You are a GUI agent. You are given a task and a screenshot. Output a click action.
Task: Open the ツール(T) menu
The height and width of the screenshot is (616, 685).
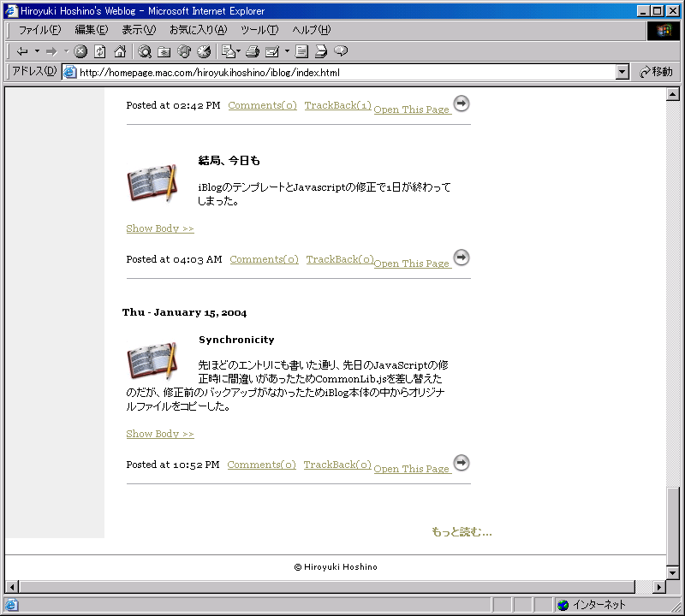pyautogui.click(x=259, y=30)
